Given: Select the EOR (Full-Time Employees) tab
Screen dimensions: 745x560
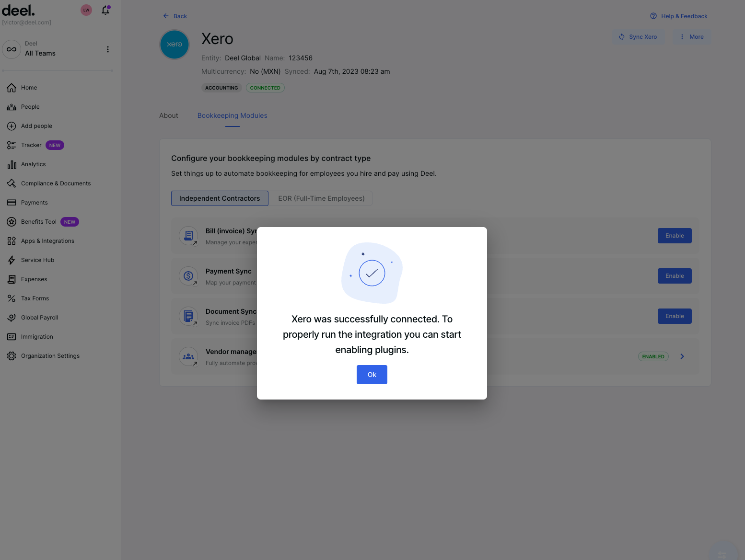Looking at the screenshot, I should [x=321, y=198].
